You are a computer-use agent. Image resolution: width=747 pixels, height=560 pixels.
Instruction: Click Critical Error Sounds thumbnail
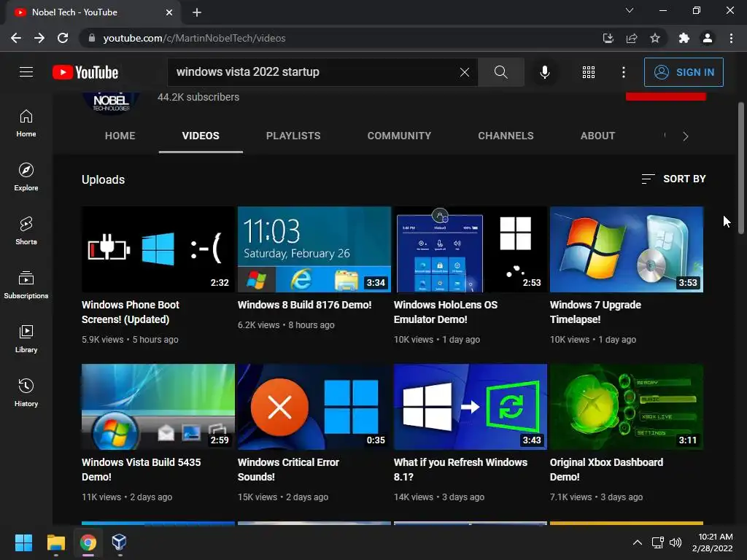pyautogui.click(x=314, y=407)
